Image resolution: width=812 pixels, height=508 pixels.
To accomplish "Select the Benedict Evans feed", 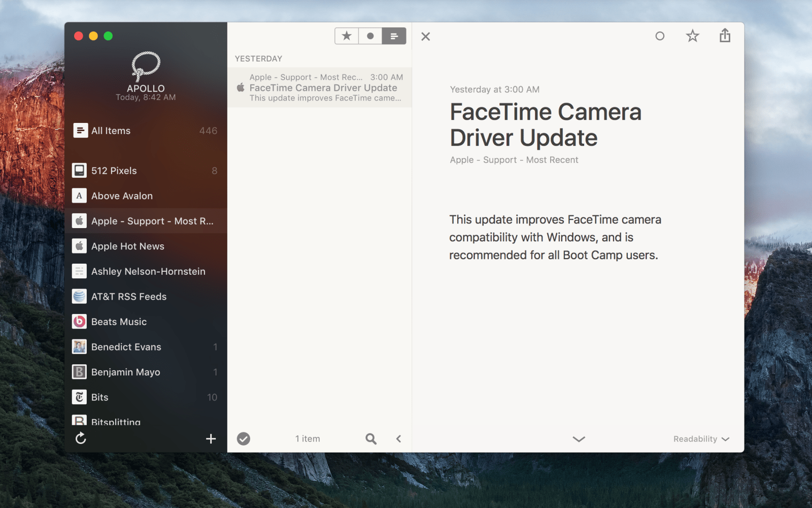I will [x=126, y=347].
